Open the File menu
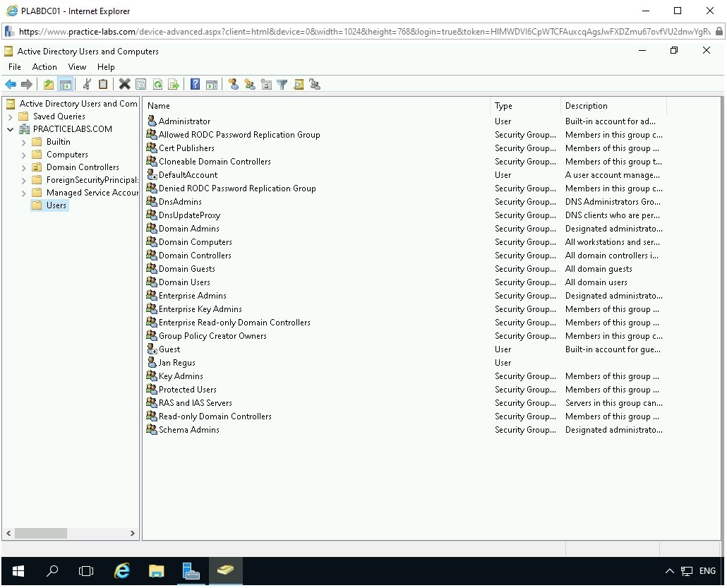The width and height of the screenshot is (727, 588). [x=14, y=67]
